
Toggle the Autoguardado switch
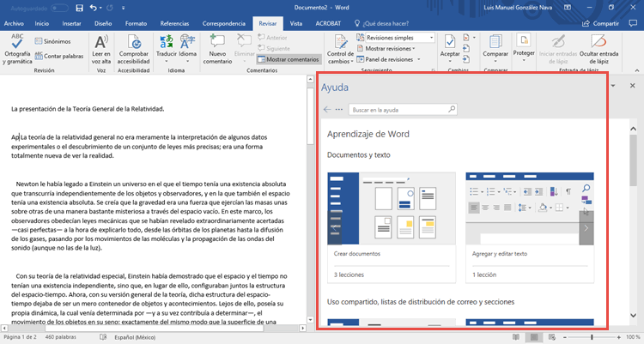[x=62, y=8]
